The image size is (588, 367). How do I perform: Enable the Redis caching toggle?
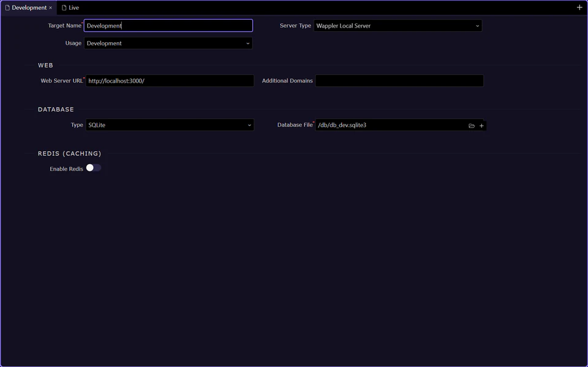pyautogui.click(x=93, y=167)
